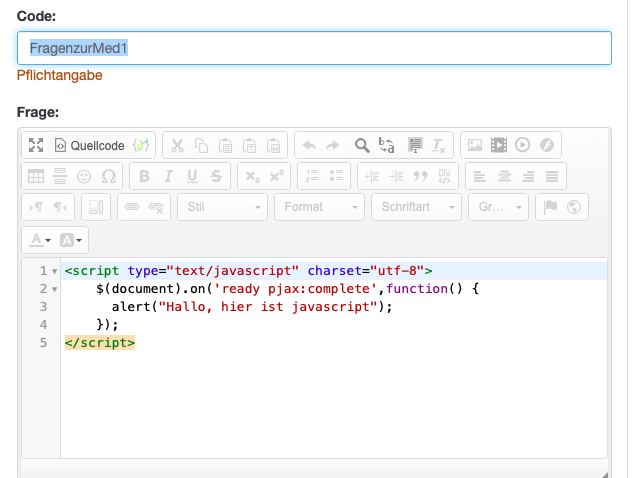The height and width of the screenshot is (478, 637).
Task: Toggle Quellcode source view
Action: click(x=89, y=145)
